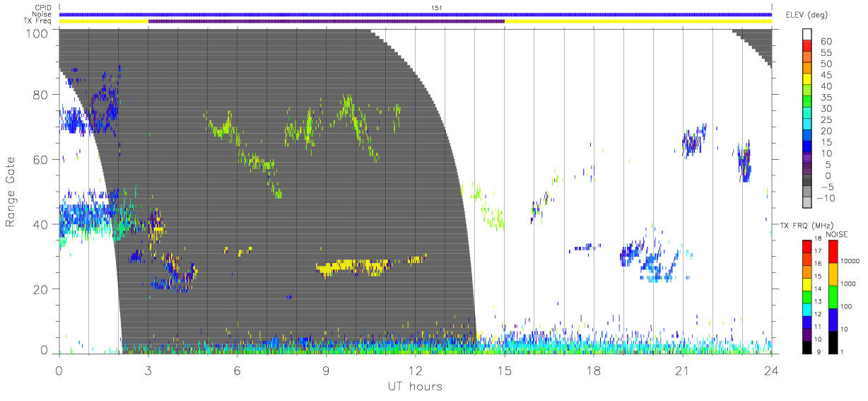The width and height of the screenshot is (868, 401).
Task: Click the 9 UT hour tick label
Action: coord(326,370)
